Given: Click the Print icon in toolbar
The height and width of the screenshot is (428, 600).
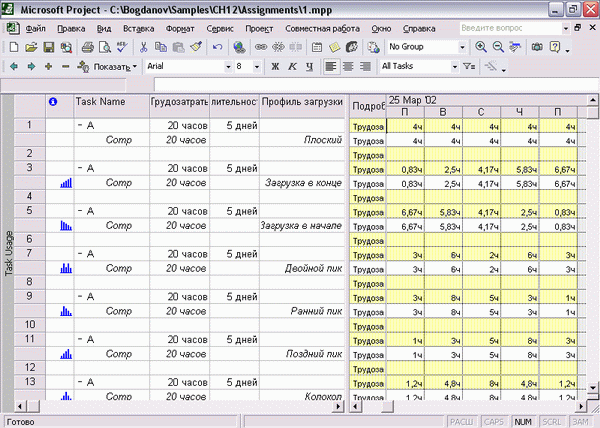Looking at the screenshot, I should (88, 47).
